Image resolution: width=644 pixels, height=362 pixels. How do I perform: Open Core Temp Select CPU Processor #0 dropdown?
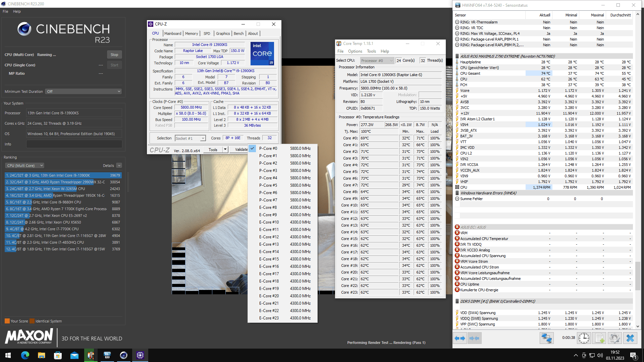(377, 61)
